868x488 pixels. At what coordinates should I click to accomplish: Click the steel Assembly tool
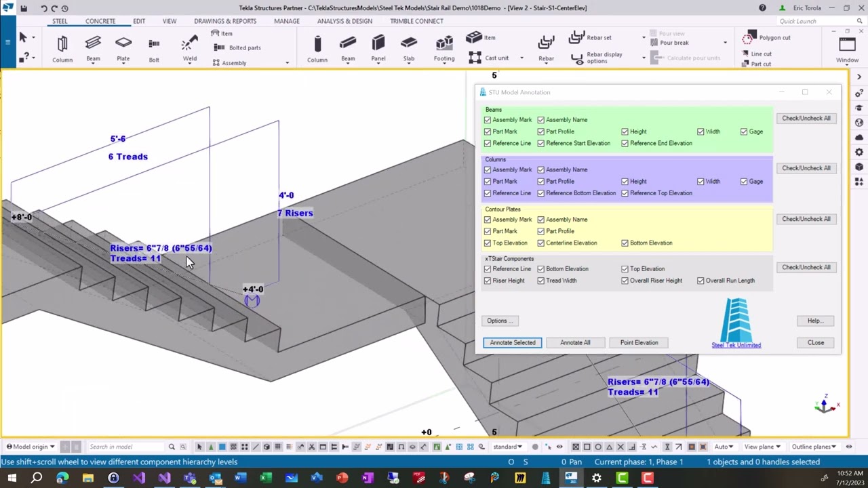229,63
